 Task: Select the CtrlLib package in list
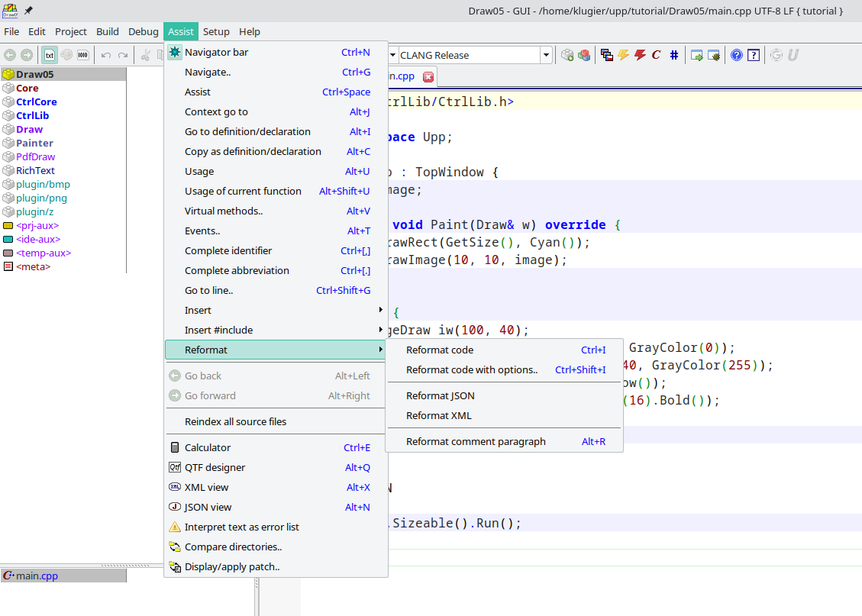[x=33, y=115]
